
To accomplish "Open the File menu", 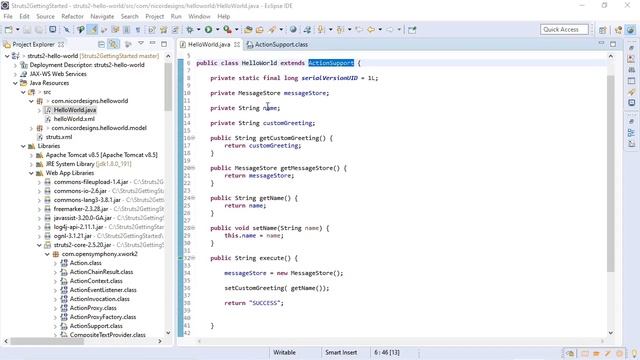I will click(x=8, y=16).
